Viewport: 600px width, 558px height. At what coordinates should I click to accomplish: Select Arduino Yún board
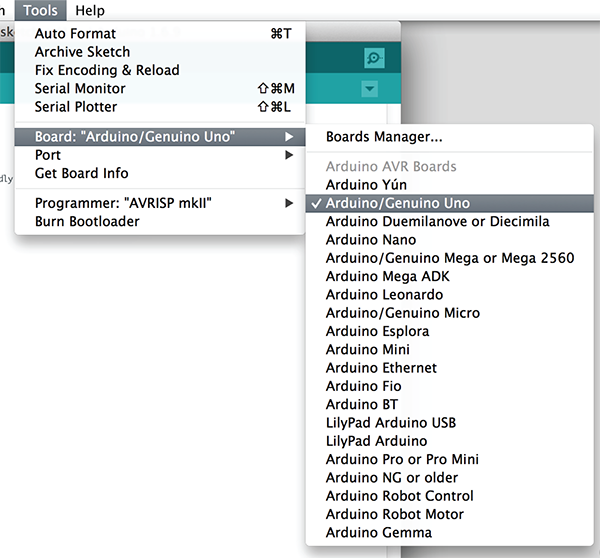click(x=450, y=185)
